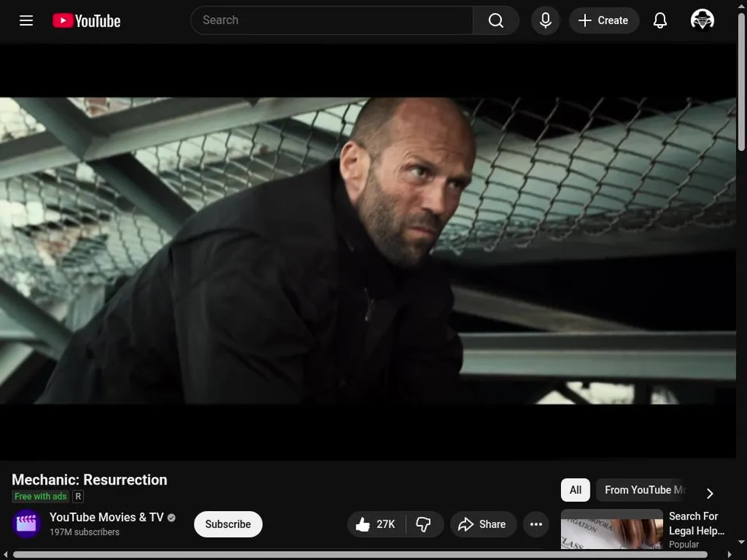Focus the Search input field

click(x=331, y=20)
